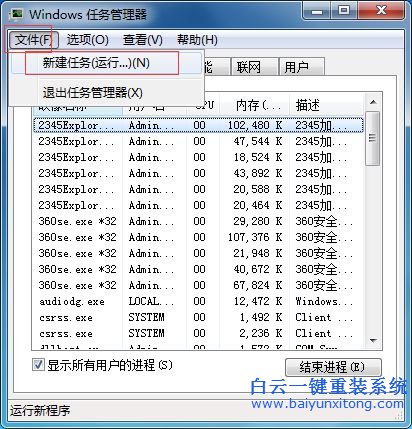Click the scrollbar up arrow
This screenshot has height=429, width=412.
click(373, 102)
